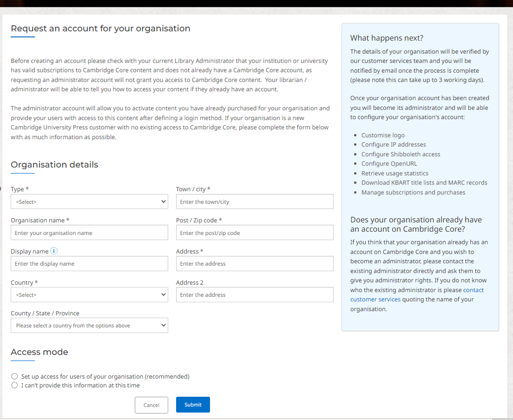The width and height of the screenshot is (513, 420).
Task: Click the 'Post / Zip code *' label
Action: pyautogui.click(x=199, y=220)
